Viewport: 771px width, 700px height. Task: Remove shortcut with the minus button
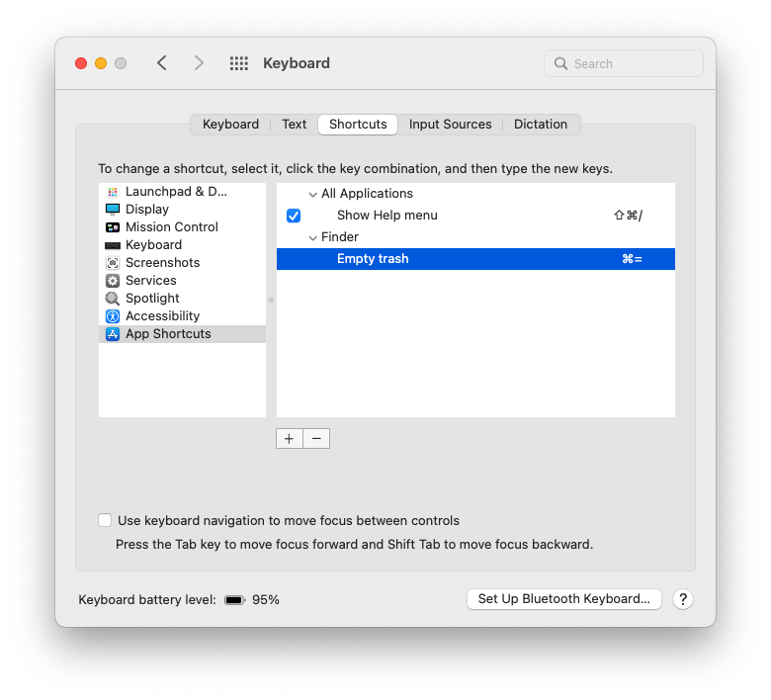tap(316, 439)
